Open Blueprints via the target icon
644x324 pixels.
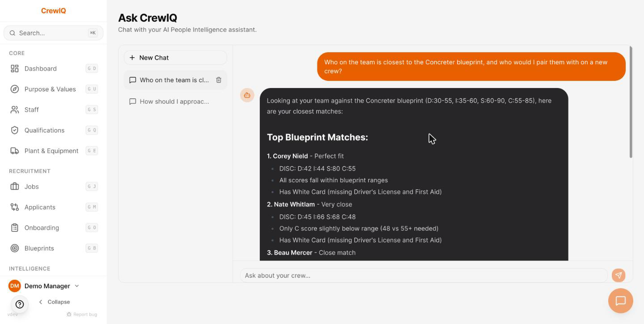pos(15,248)
